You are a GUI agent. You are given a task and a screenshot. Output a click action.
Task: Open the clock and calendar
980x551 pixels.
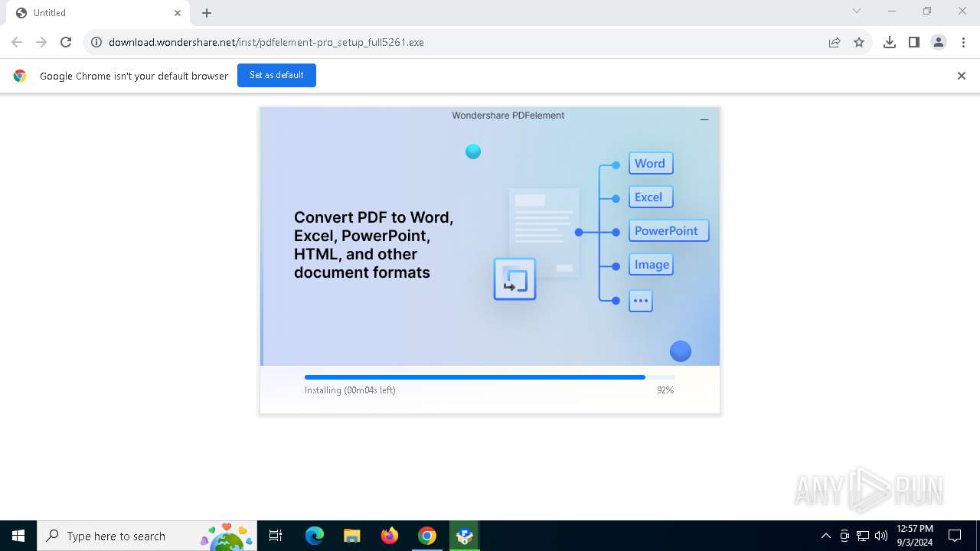(x=915, y=536)
